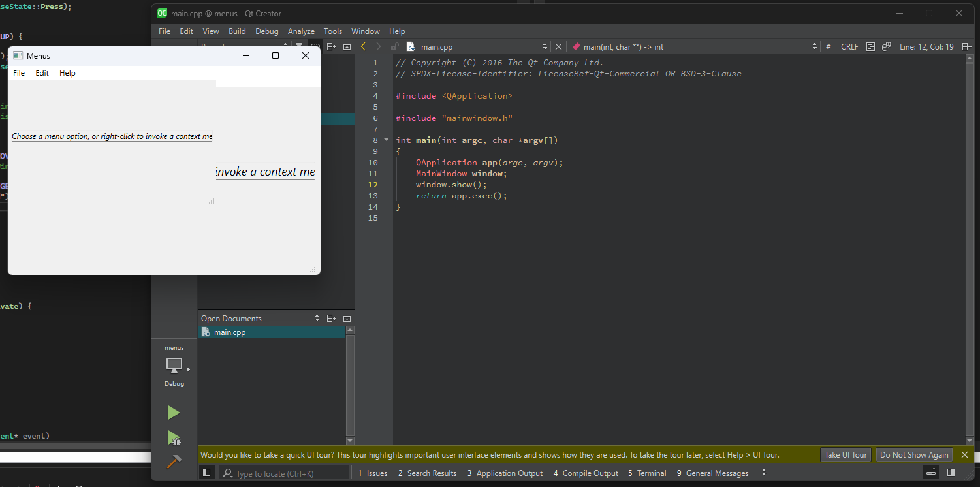This screenshot has height=487, width=980.
Task: Open File menu in Menus window
Action: tap(19, 73)
